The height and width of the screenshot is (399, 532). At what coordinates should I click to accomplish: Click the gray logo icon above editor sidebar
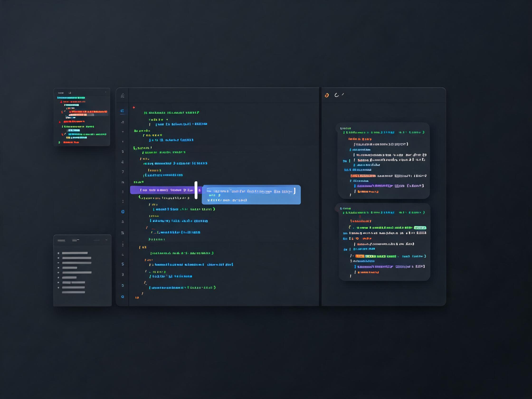[122, 95]
